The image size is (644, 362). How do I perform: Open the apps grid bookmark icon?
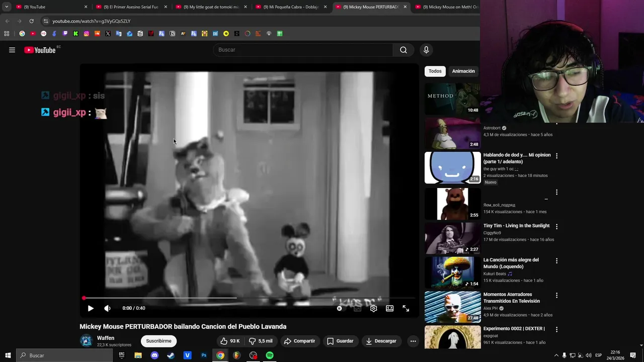(x=7, y=34)
